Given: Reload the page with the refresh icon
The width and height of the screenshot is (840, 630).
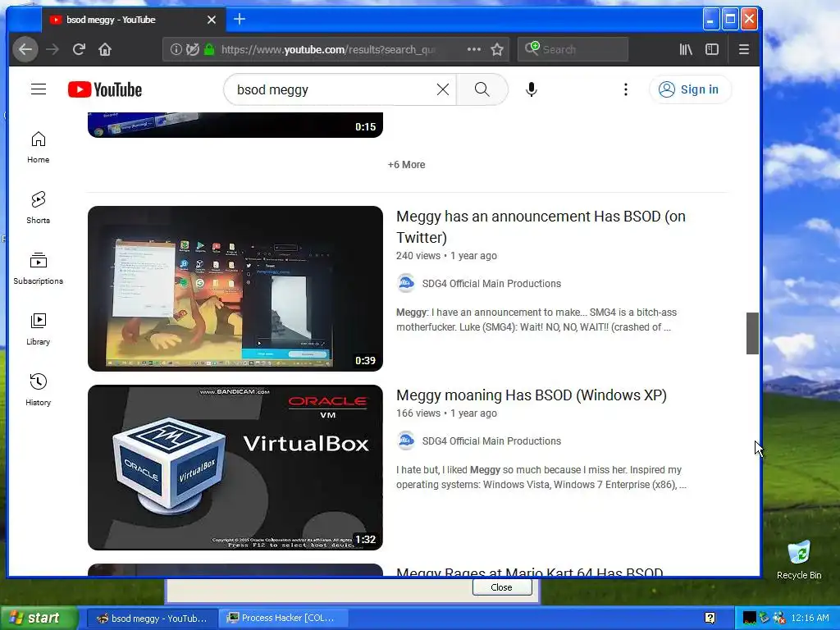Looking at the screenshot, I should [x=79, y=50].
